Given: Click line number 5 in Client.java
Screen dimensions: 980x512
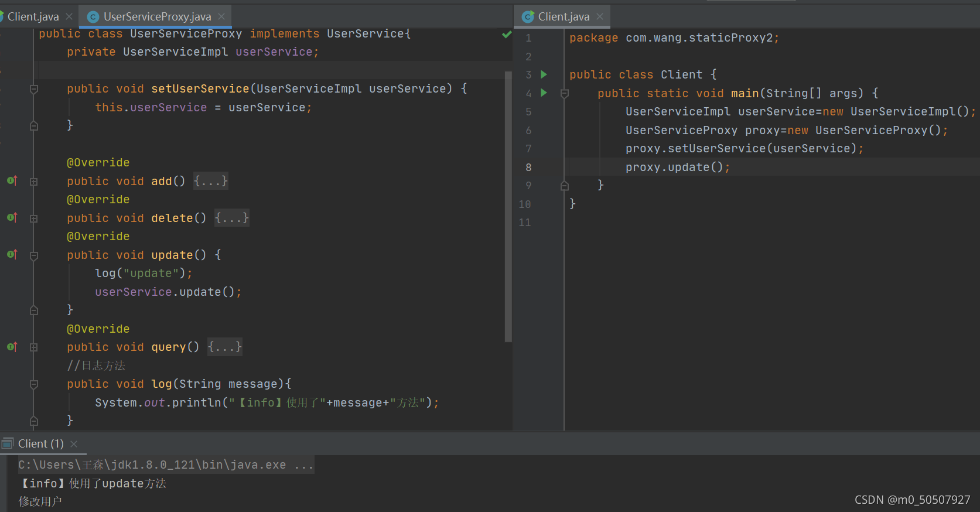Looking at the screenshot, I should point(528,111).
